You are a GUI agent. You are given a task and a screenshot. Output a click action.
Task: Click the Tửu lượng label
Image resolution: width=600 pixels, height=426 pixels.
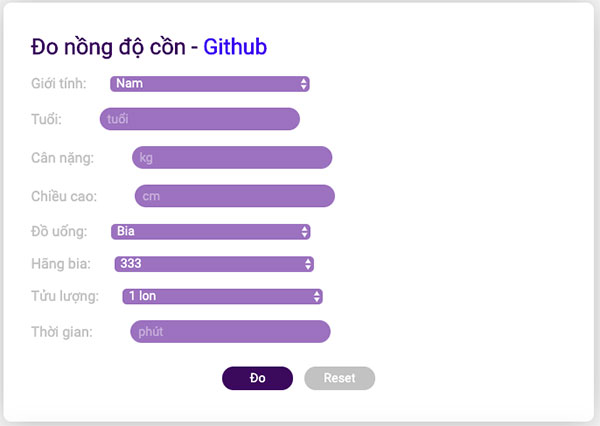[64, 296]
